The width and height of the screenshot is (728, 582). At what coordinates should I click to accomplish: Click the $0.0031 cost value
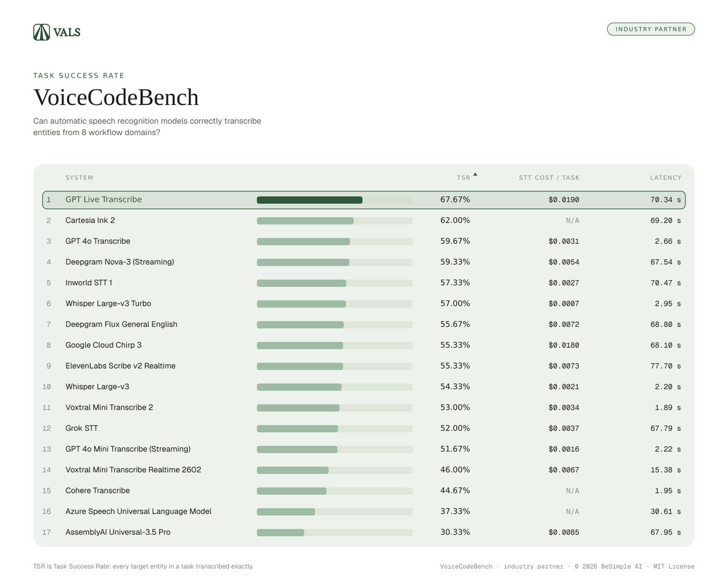[x=564, y=241]
